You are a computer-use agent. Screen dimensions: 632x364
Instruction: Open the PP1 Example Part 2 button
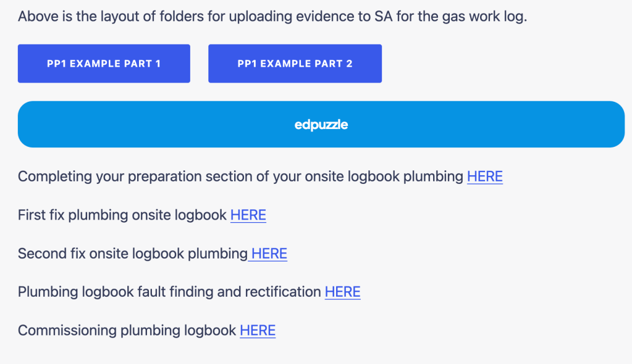295,64
